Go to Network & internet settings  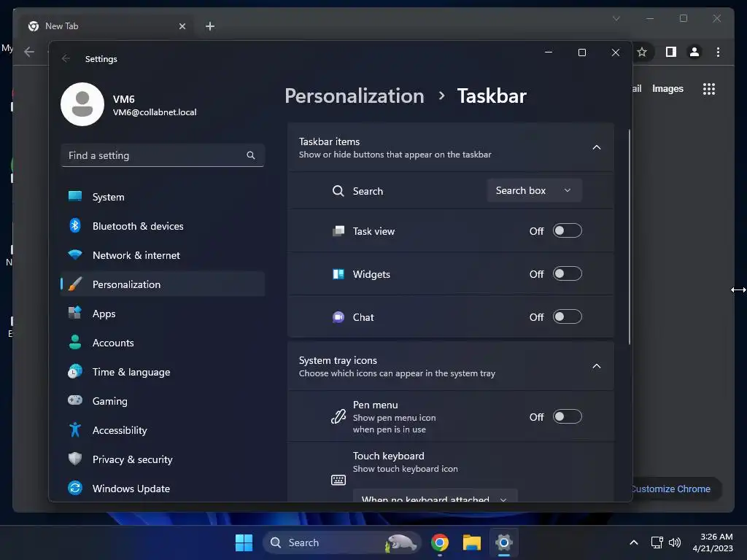[x=162, y=255]
